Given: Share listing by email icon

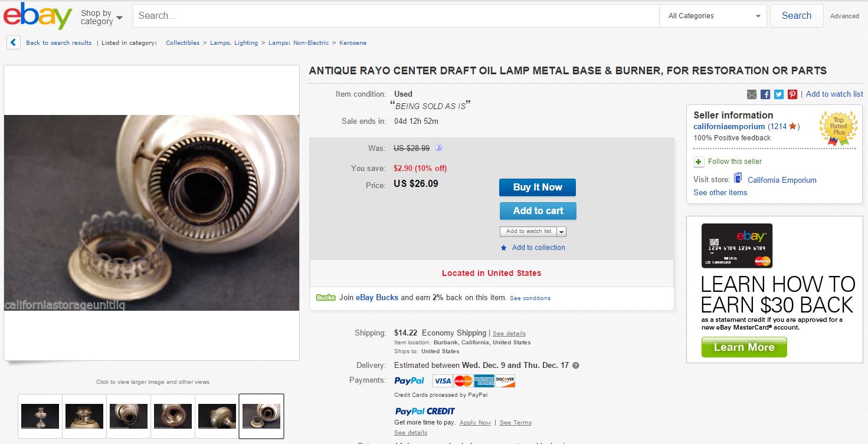Looking at the screenshot, I should 752,94.
